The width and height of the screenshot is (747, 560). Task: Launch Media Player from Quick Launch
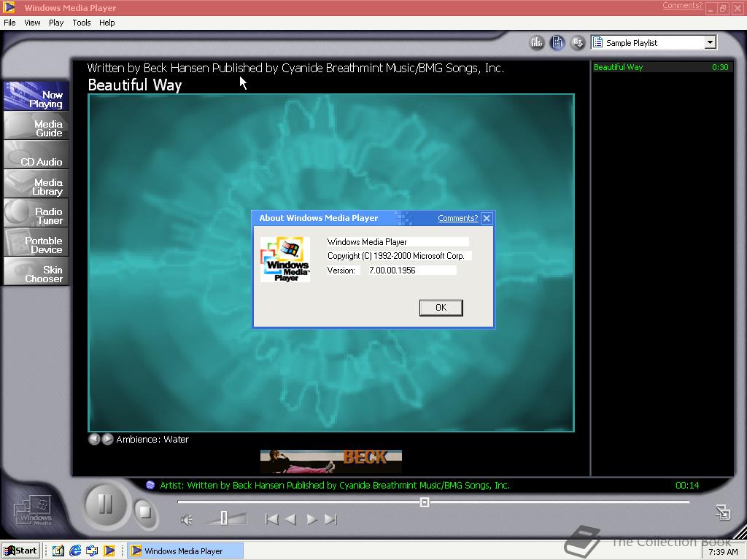[109, 551]
